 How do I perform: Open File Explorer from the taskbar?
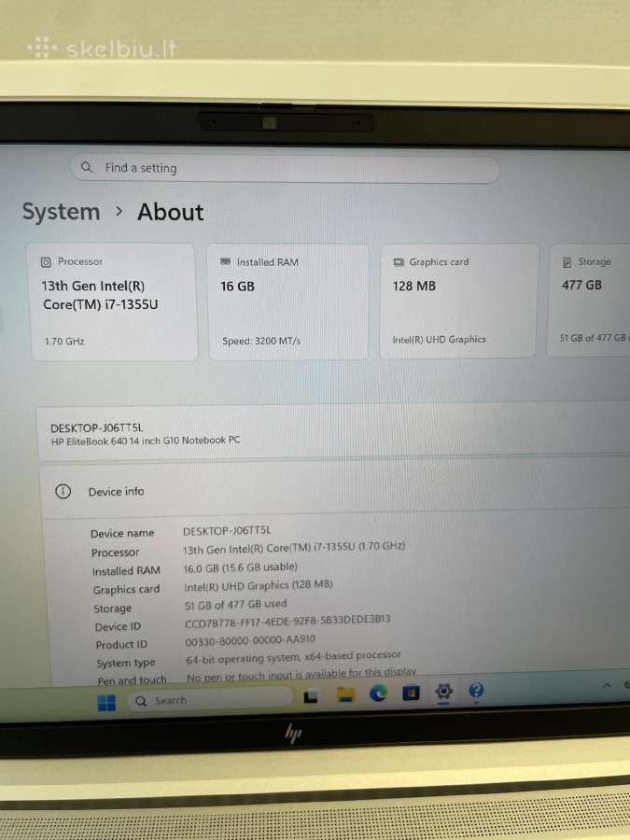[345, 694]
